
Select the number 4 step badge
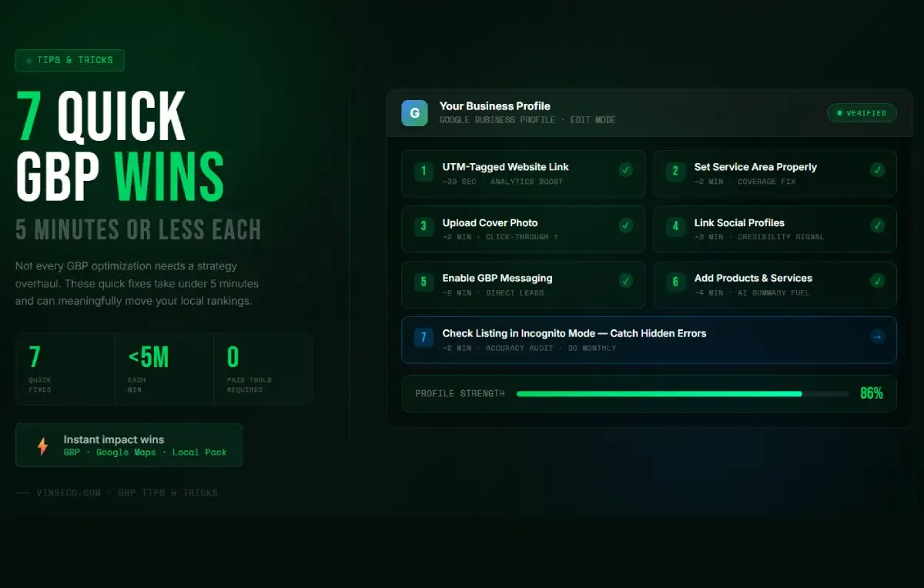tap(675, 227)
